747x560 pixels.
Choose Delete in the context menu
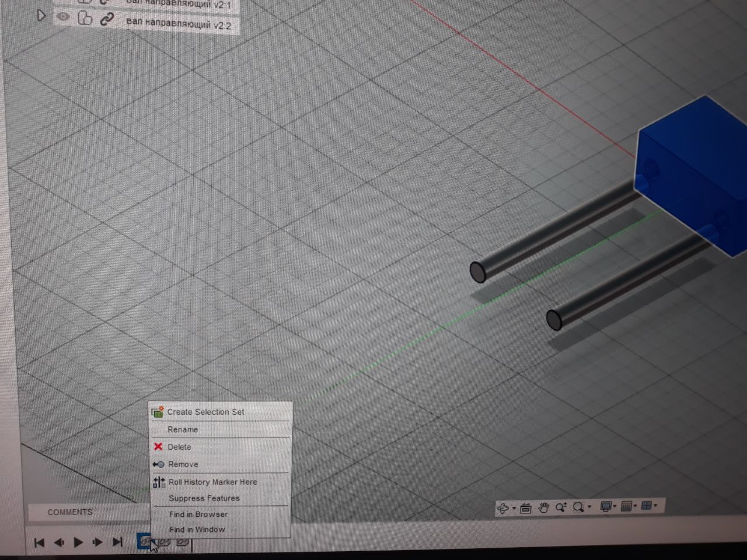pyautogui.click(x=221, y=447)
